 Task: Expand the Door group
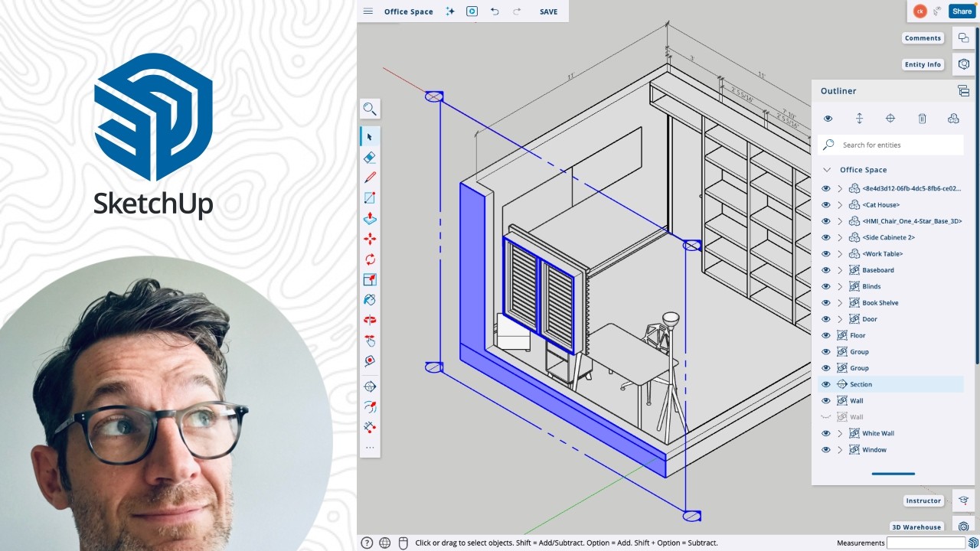(840, 319)
